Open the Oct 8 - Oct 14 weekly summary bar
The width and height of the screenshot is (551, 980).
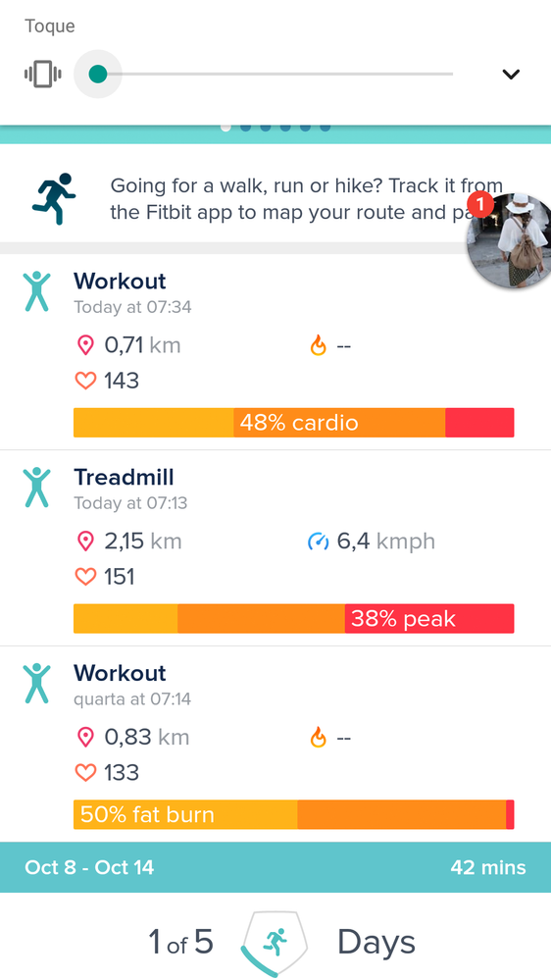[275, 867]
